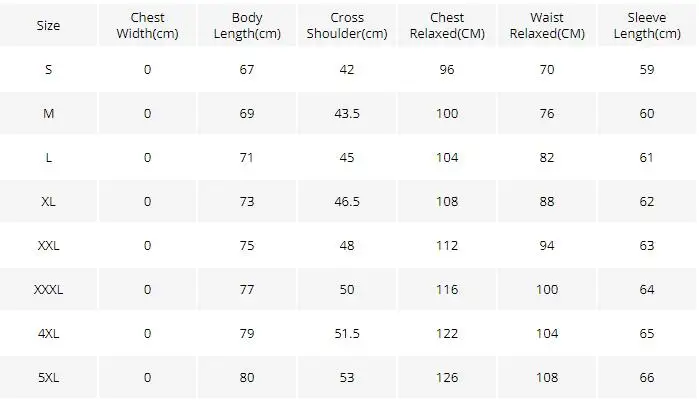Select chest relaxed value 96

coord(447,70)
